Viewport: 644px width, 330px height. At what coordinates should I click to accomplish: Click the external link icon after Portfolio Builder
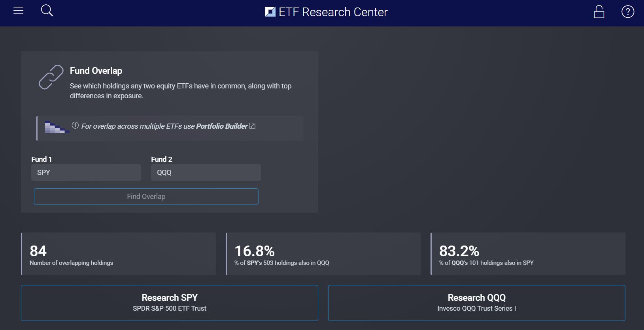tap(252, 126)
